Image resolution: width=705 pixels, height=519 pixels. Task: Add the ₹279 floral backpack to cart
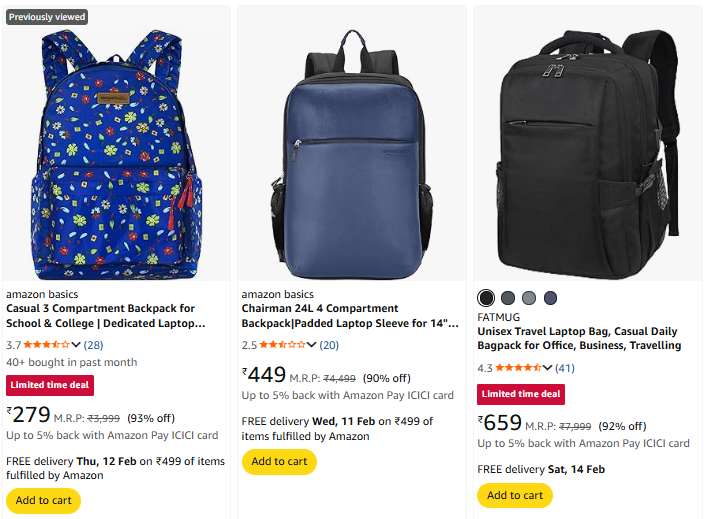point(43,501)
